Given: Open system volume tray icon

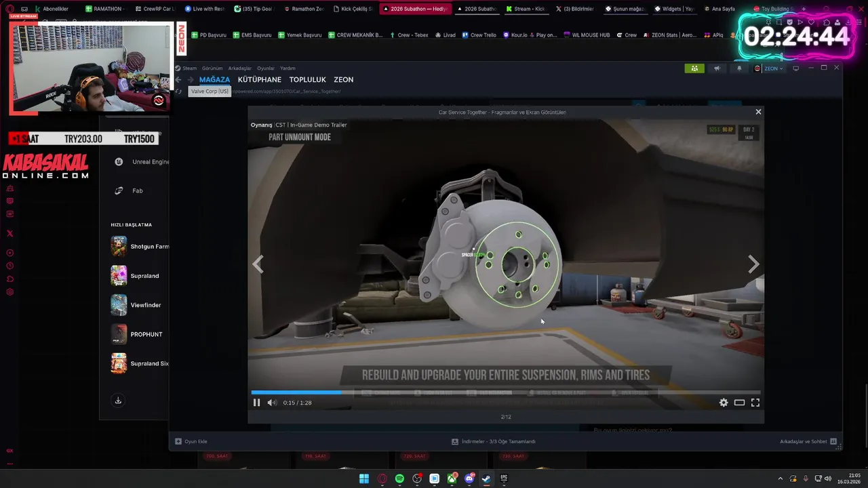Looking at the screenshot, I should point(827,479).
